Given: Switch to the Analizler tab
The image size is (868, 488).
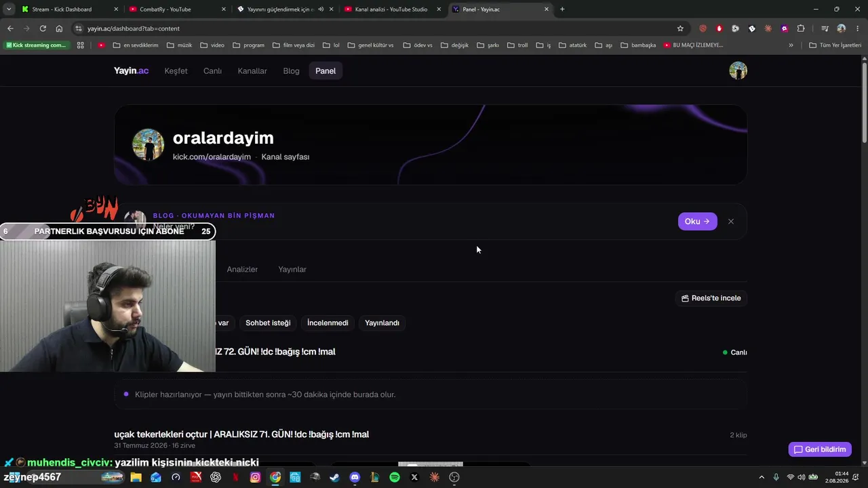Looking at the screenshot, I should point(242,269).
